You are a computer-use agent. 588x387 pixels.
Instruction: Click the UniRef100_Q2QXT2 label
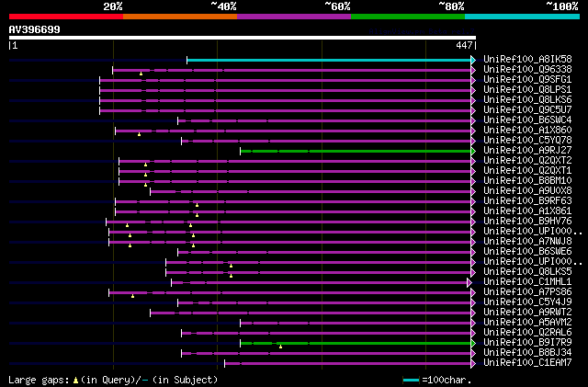point(527,161)
